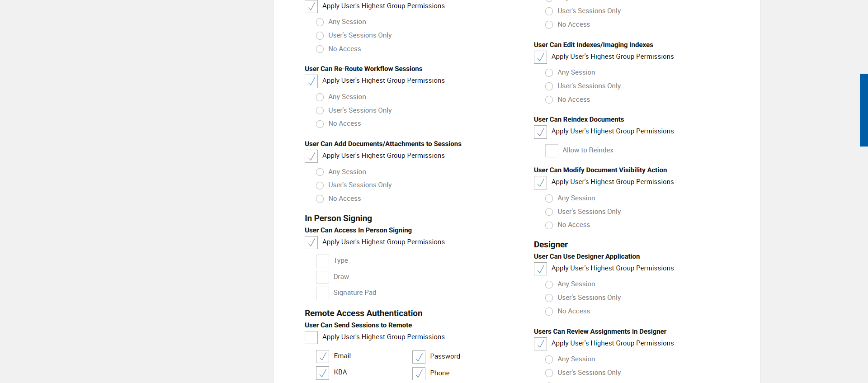Check the Allow to Reindex box
Viewport: 868px width, 383px height.
[552, 151]
